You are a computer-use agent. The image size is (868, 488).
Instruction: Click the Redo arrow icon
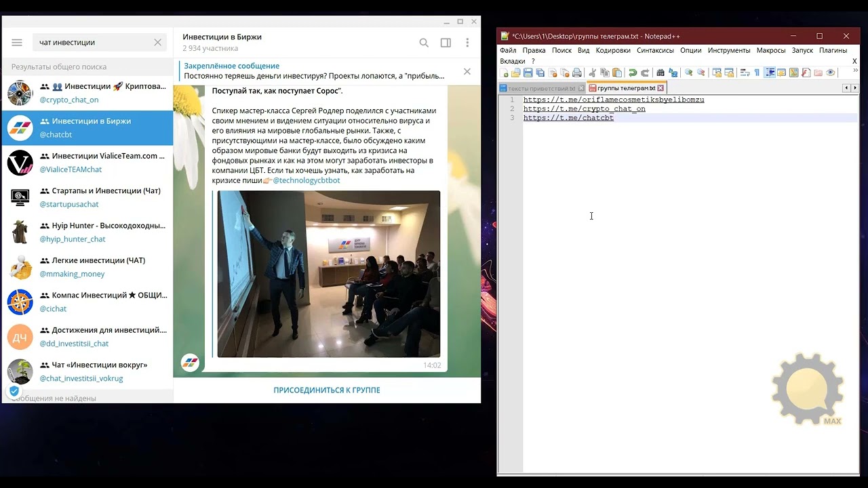(644, 73)
